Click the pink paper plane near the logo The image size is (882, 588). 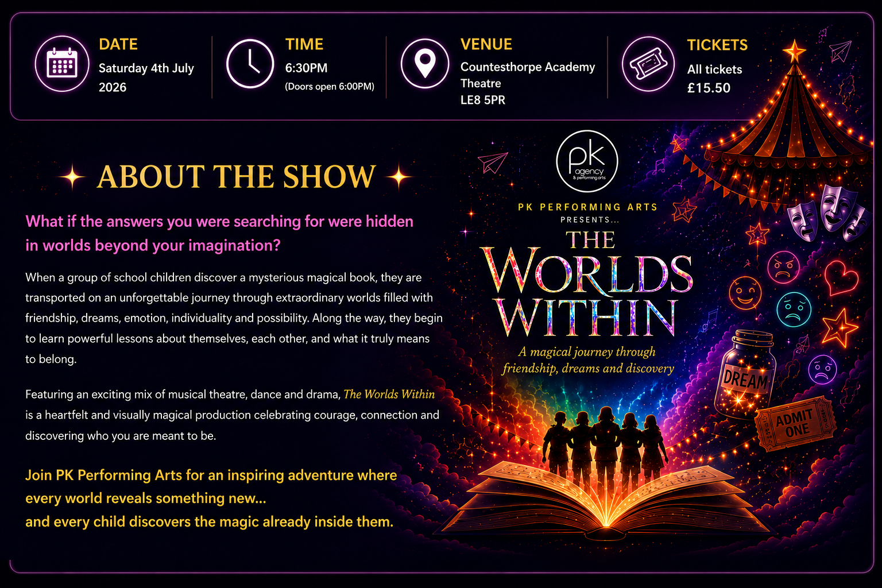tap(493, 163)
